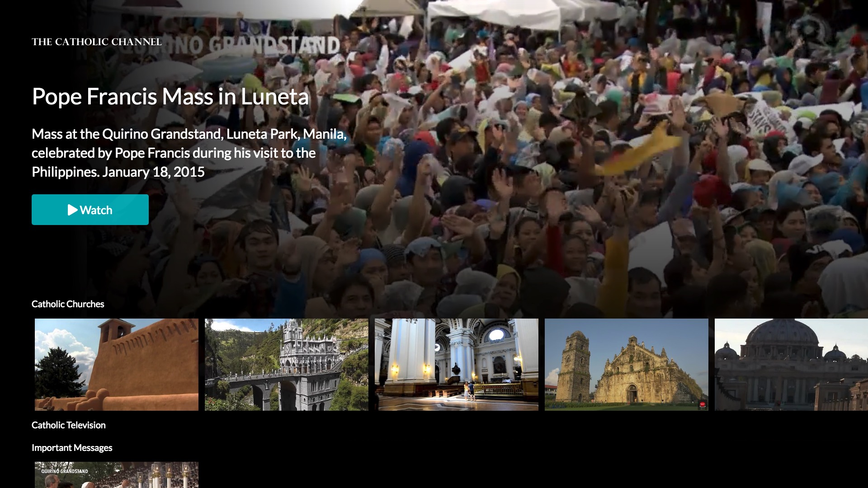
Task: Select the domed basilica thumbnail
Action: click(x=791, y=365)
